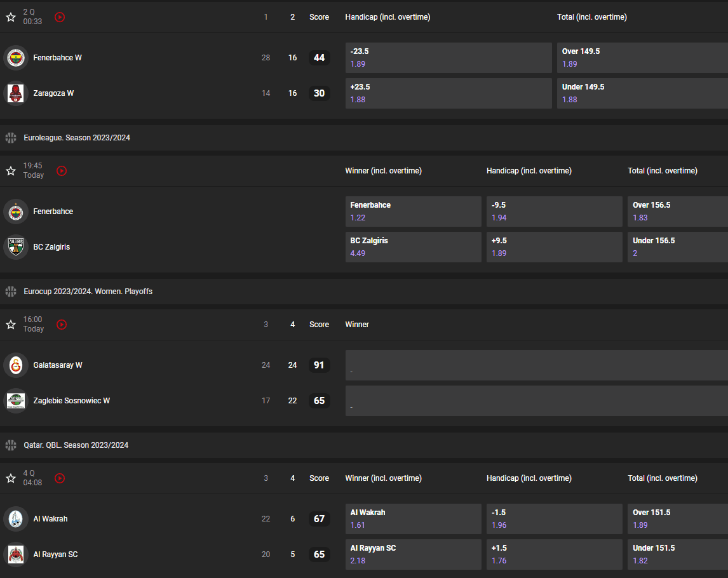Select Over 156.5 total at 1.83
Image resolution: width=728 pixels, height=578 pixels.
678,212
